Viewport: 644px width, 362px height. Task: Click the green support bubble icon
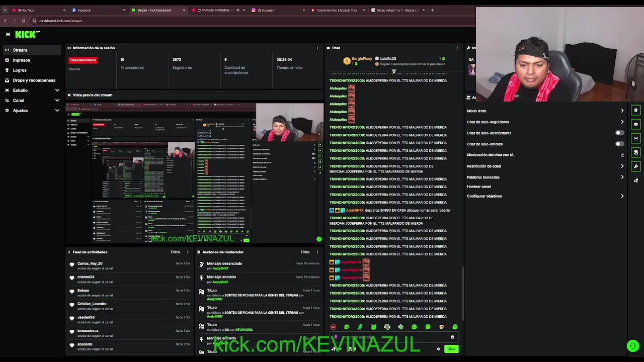pos(633,345)
